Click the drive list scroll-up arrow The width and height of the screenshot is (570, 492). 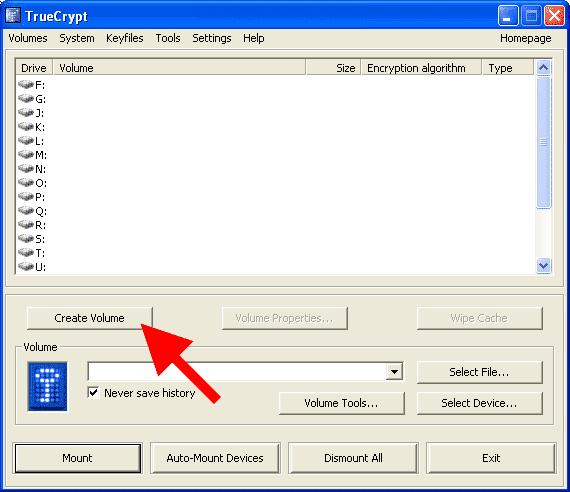coord(543,68)
